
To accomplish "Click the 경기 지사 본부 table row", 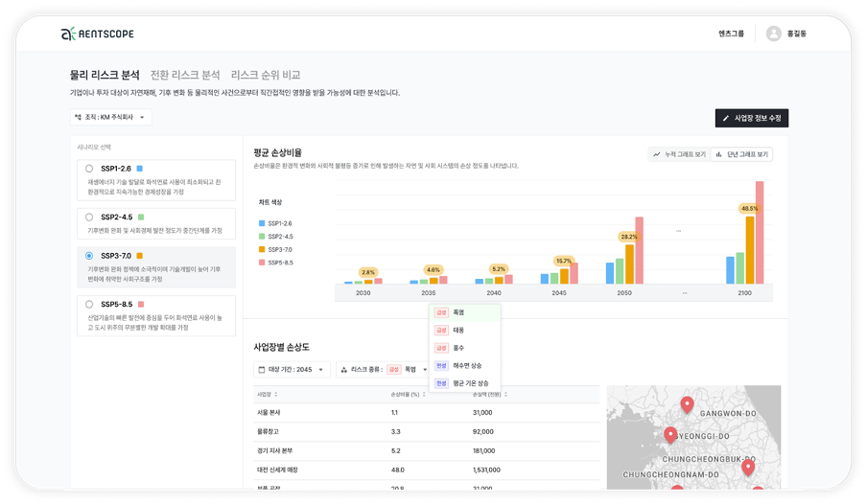I will point(427,451).
